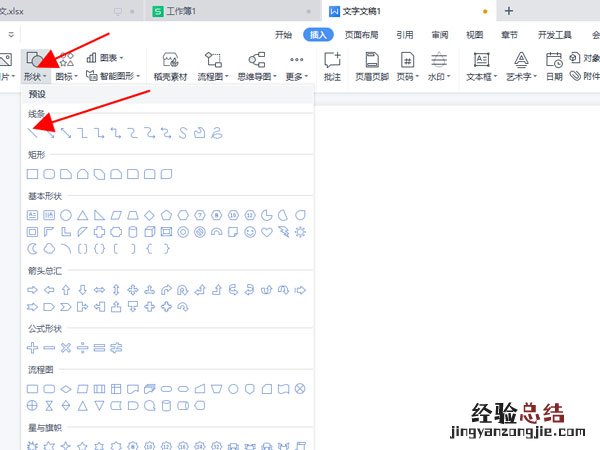Switch to the 开始 ribbon tab

pos(283,35)
